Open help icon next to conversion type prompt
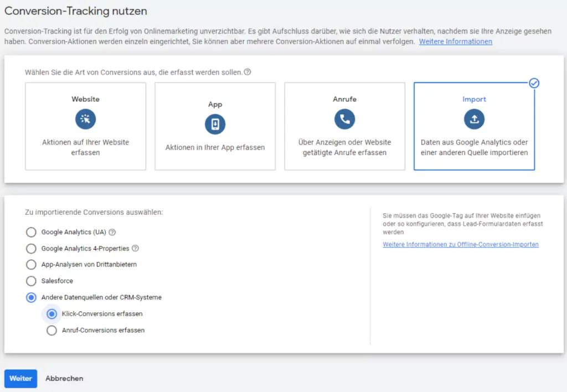The image size is (567, 392). pyautogui.click(x=248, y=72)
